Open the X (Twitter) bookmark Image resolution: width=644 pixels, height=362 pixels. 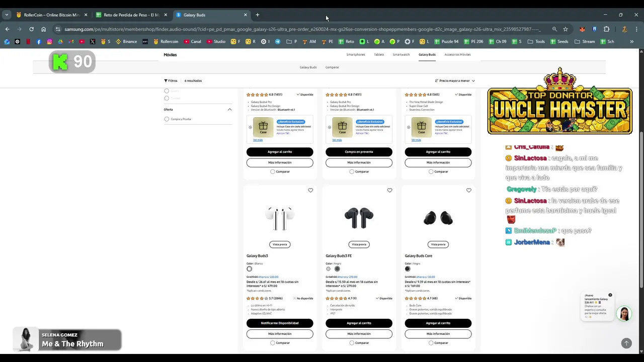[x=93, y=41]
